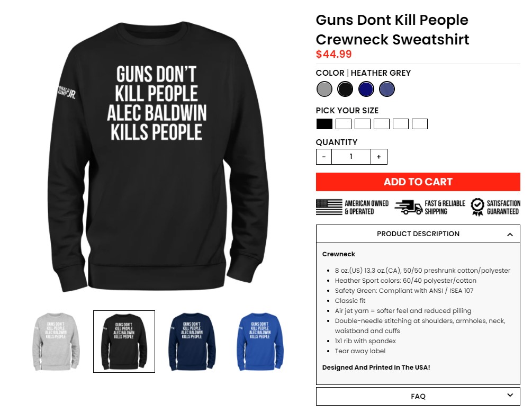
Task: Choose the second size option box
Action: coord(344,124)
